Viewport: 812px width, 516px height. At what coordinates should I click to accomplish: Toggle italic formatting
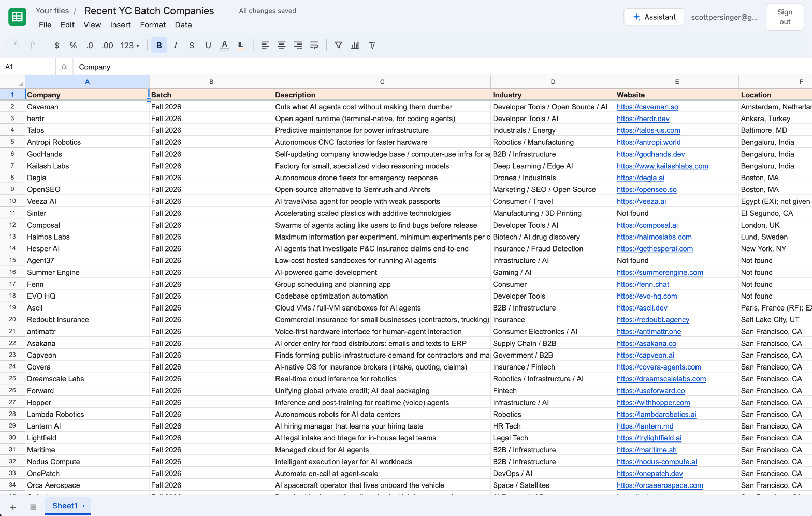click(x=176, y=46)
